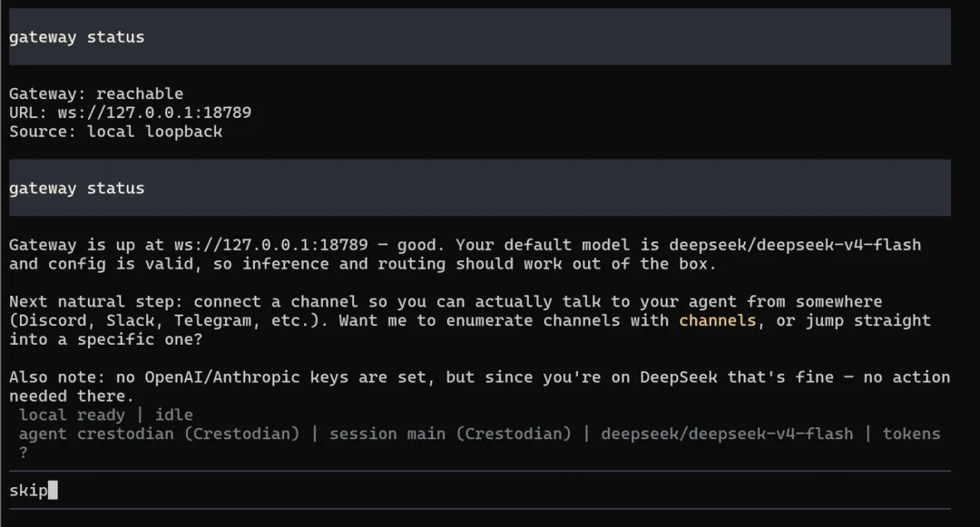The image size is (980, 527).
Task: Click the text cursor block after "skip"
Action: pos(54,490)
